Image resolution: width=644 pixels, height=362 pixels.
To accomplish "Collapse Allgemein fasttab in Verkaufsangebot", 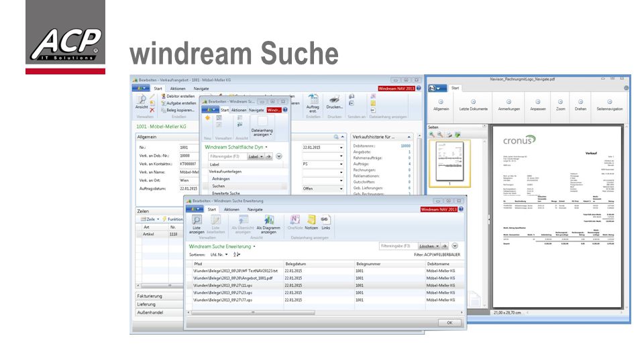I will coord(342,137).
